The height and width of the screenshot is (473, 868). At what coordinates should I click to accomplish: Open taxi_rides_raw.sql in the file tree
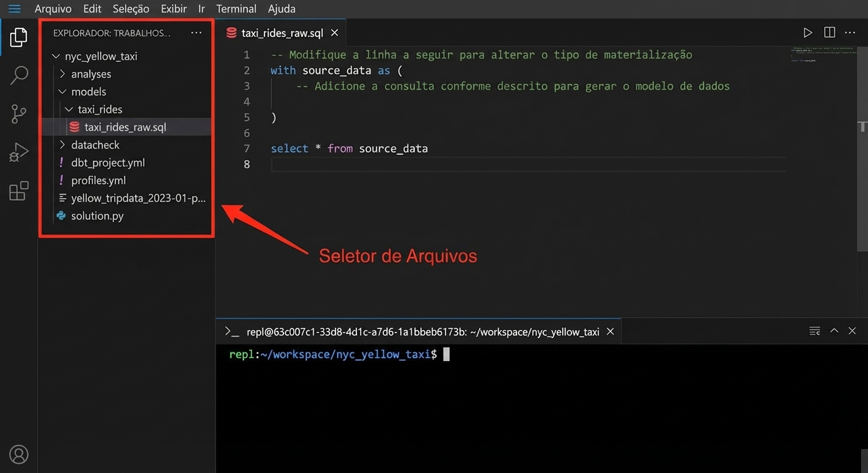[126, 127]
